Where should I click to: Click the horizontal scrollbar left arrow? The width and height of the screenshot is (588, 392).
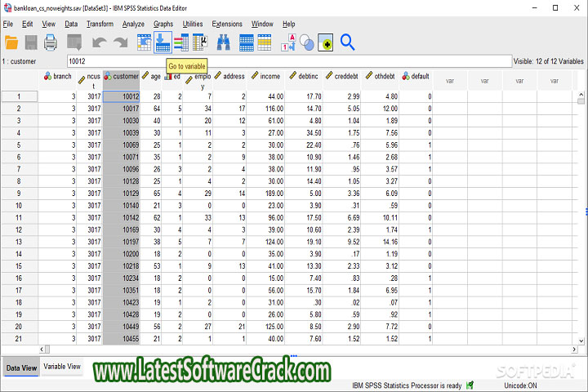click(x=42, y=350)
